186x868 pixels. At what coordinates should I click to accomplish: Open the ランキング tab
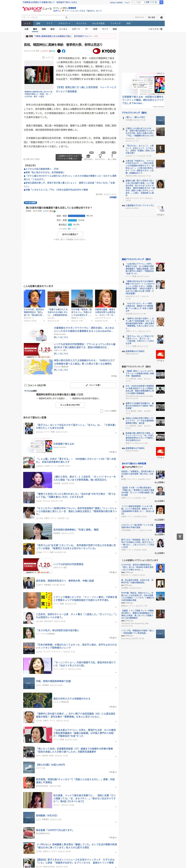115,24
